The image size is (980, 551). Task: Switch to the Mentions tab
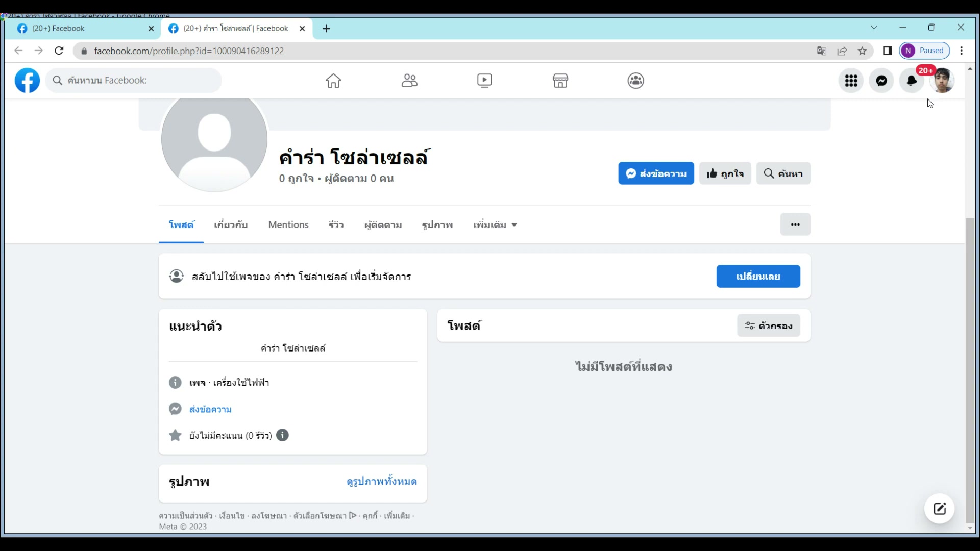(x=288, y=225)
